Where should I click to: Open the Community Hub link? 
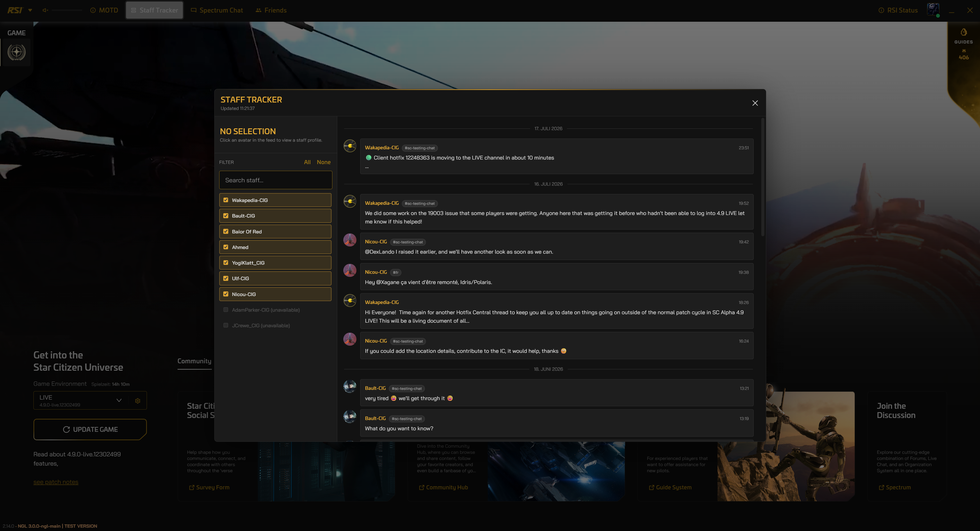444,487
